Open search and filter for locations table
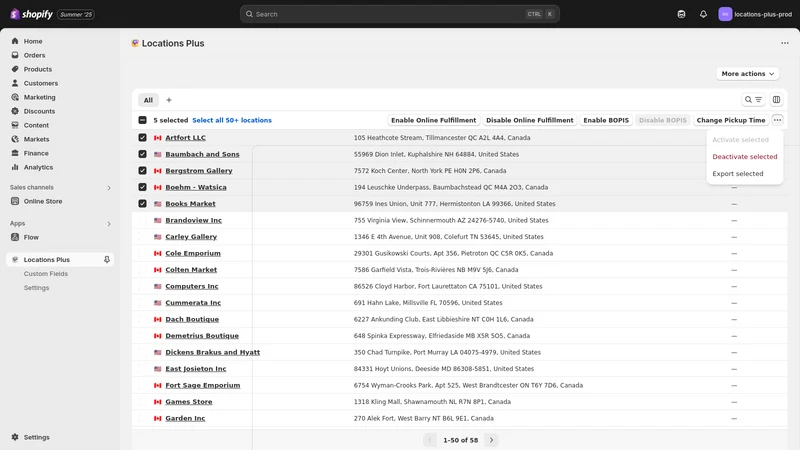 (x=753, y=100)
